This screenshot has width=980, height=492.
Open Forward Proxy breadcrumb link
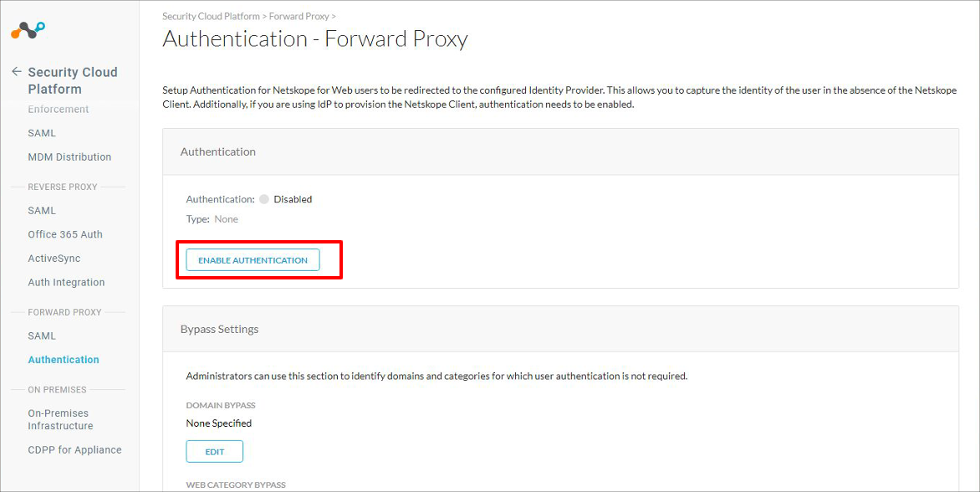coord(299,16)
